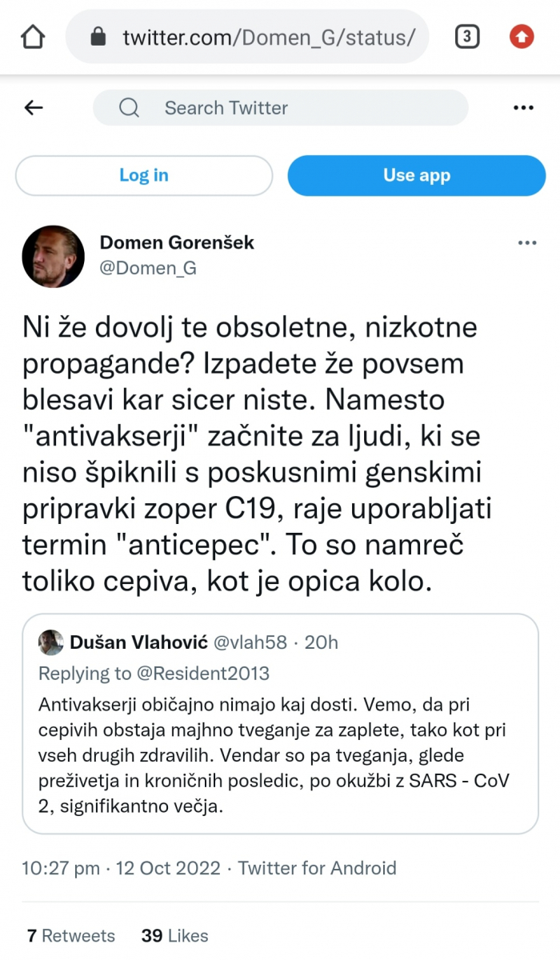Open the browser tab switcher showing 3
The width and height of the screenshot is (560, 960).
click(x=467, y=37)
